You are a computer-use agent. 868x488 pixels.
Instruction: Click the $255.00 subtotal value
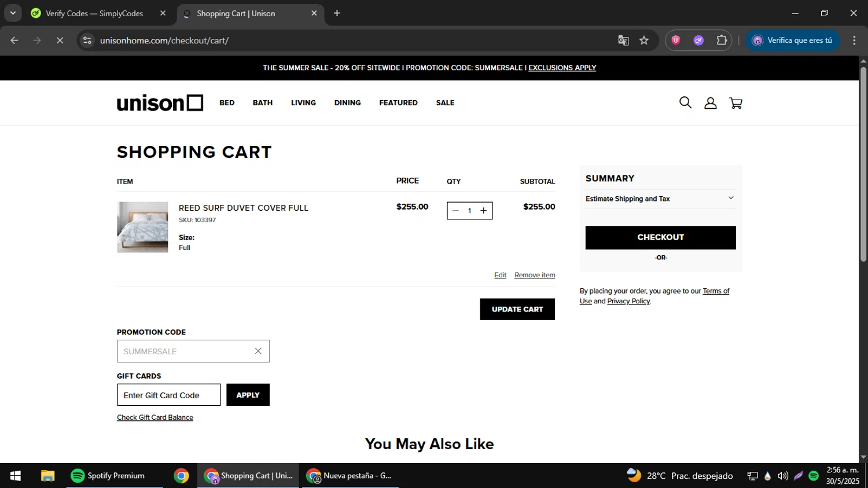point(539,207)
